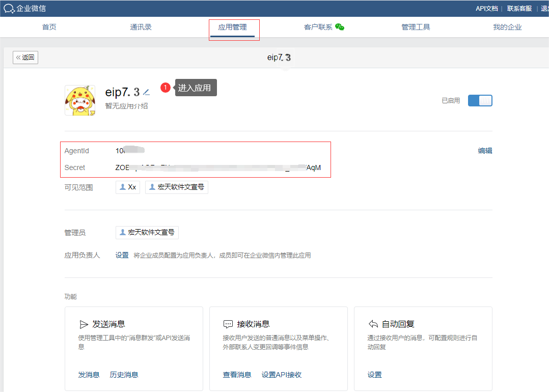549x392 pixels.
Task: Click the paper plane 发送消息 icon
Action: tap(84, 324)
